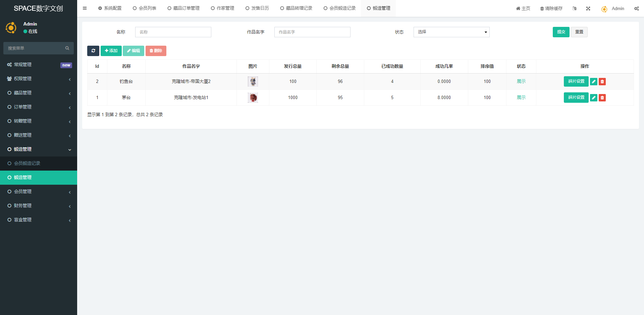Image resolution: width=644 pixels, height=315 pixels.
Task: Expand the 权限管理 sidebar menu
Action: (x=39, y=79)
